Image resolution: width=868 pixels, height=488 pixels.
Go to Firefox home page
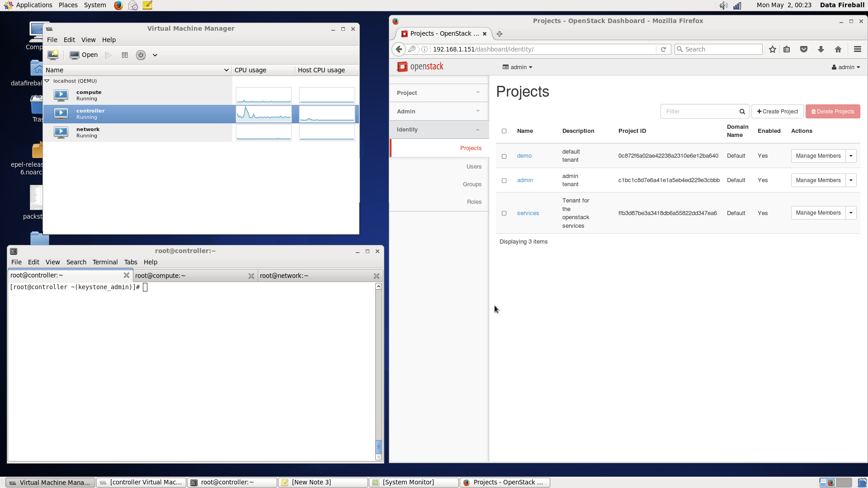click(838, 49)
